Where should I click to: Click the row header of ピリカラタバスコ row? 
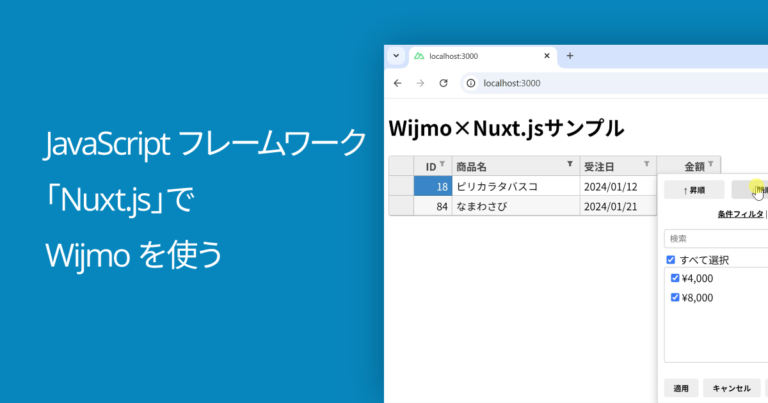(x=401, y=186)
